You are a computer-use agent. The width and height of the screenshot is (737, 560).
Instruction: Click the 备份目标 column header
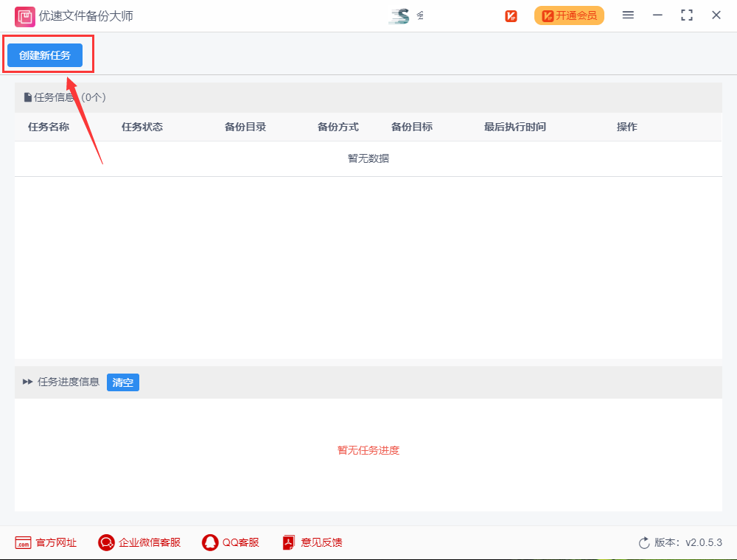pos(412,127)
